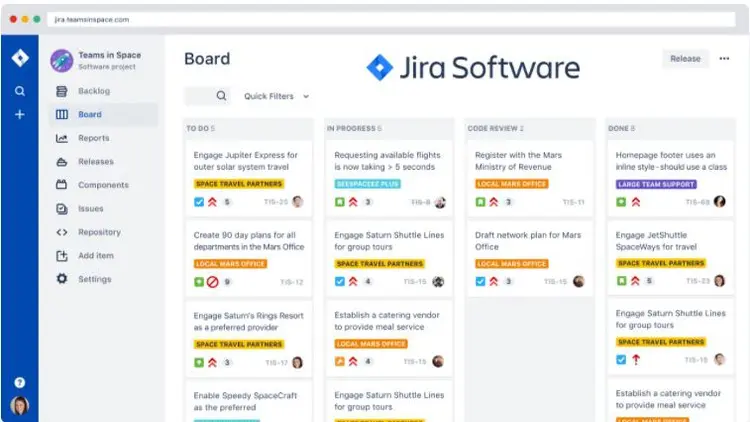Click the blocked priority icon on Create 90 day plans card
This screenshot has height=422, width=750.
pyautogui.click(x=212, y=282)
